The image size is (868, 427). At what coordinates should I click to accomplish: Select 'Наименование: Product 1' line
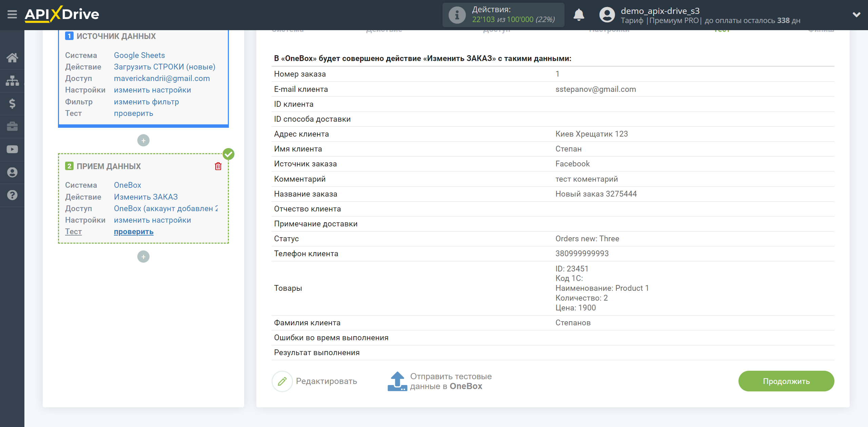pyautogui.click(x=602, y=288)
